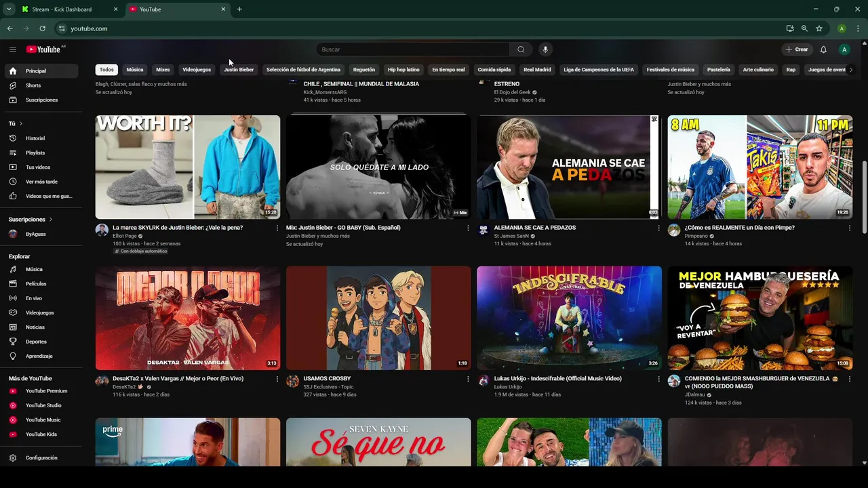Open Configuración settings
The image size is (868, 488).
point(41,457)
